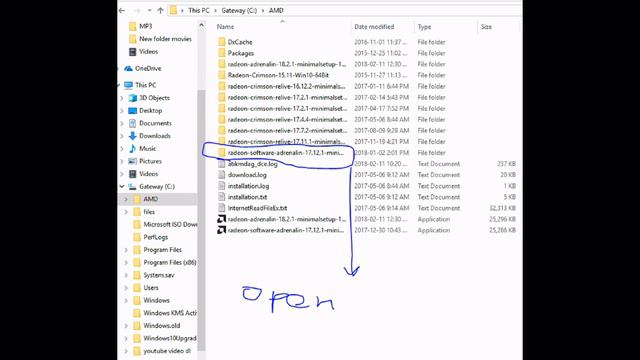Sort by Date modified column header
Screen dimensions: 640x360
(x=374, y=27)
